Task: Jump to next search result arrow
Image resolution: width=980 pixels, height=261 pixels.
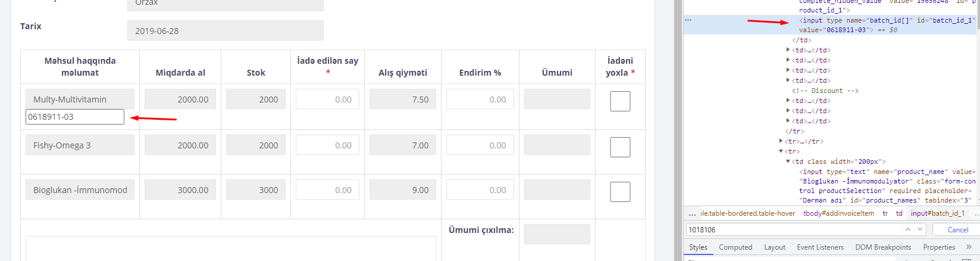Action: 920,229
